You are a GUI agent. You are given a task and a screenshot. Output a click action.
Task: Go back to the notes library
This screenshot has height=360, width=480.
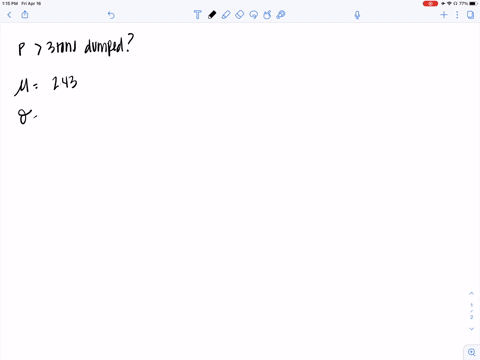pyautogui.click(x=9, y=15)
